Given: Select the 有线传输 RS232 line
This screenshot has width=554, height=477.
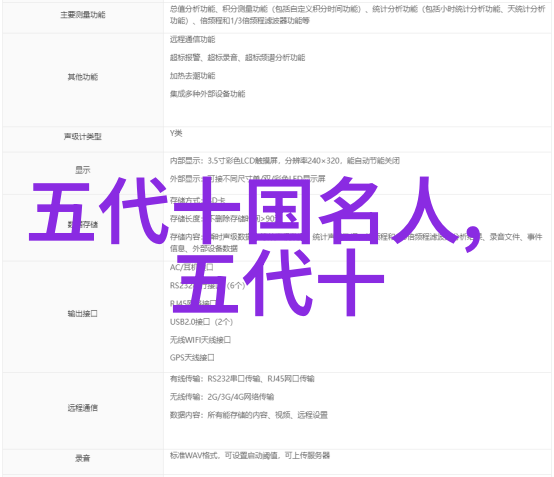Looking at the screenshot, I should (x=242, y=379).
